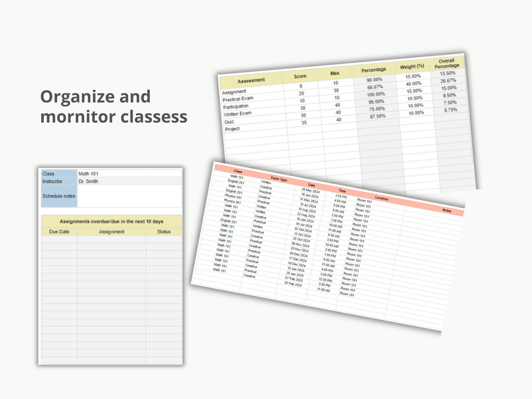Click the Status column header

pos(163,232)
